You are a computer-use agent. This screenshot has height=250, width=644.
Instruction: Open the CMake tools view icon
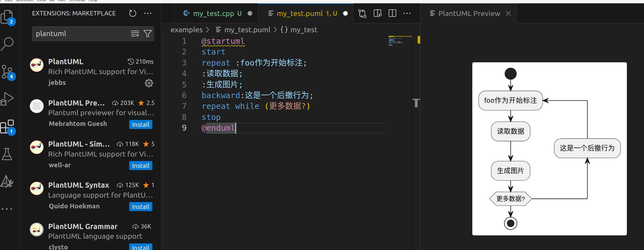(x=7, y=181)
